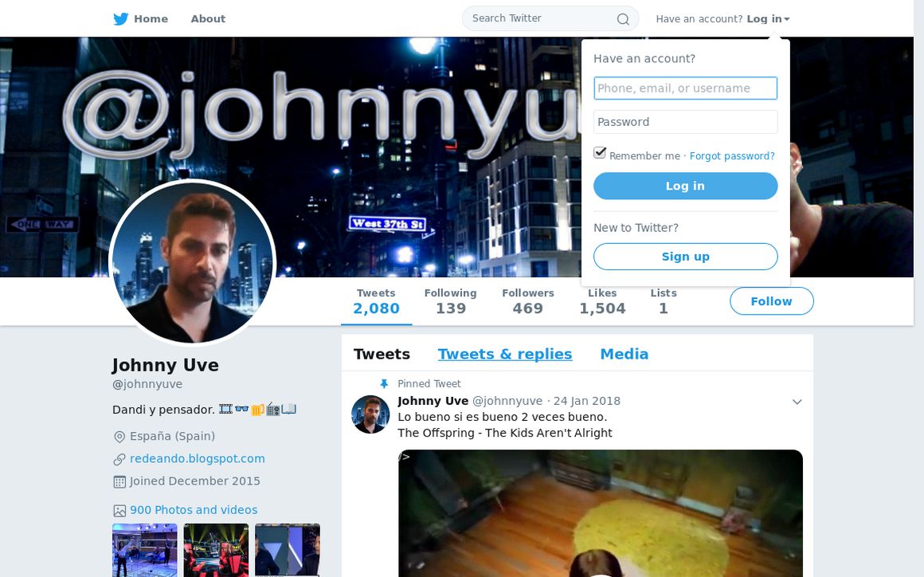
Task: Open the pinned tweet options chevron
Action: (x=797, y=402)
